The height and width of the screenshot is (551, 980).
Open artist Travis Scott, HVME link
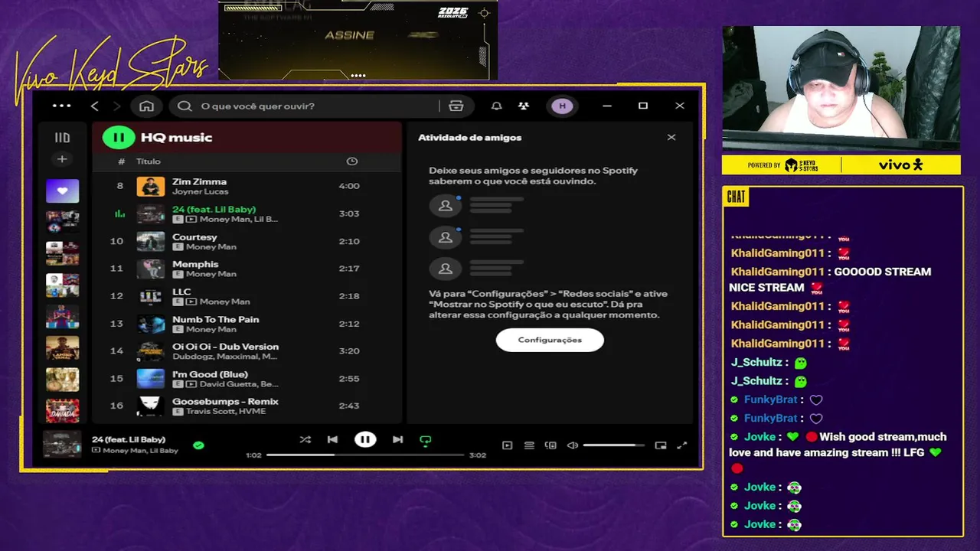click(x=225, y=412)
